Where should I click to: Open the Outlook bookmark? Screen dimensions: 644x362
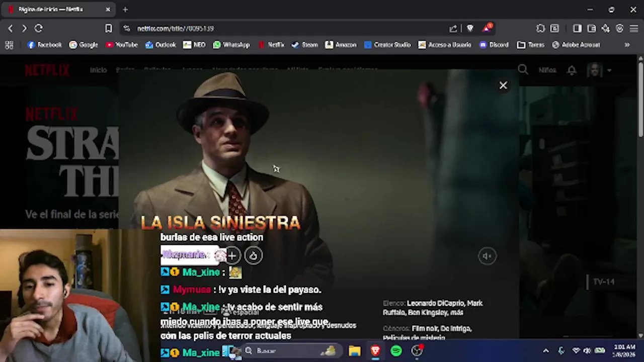[160, 45]
